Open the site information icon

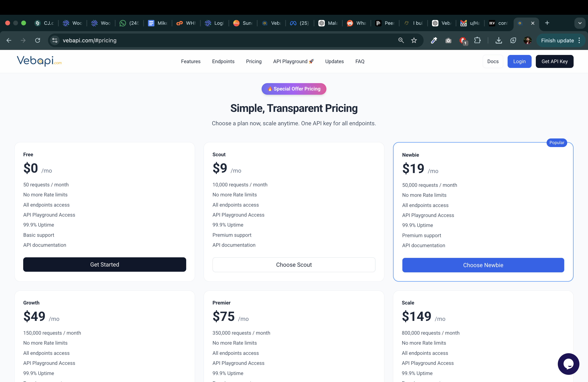pyautogui.click(x=55, y=41)
